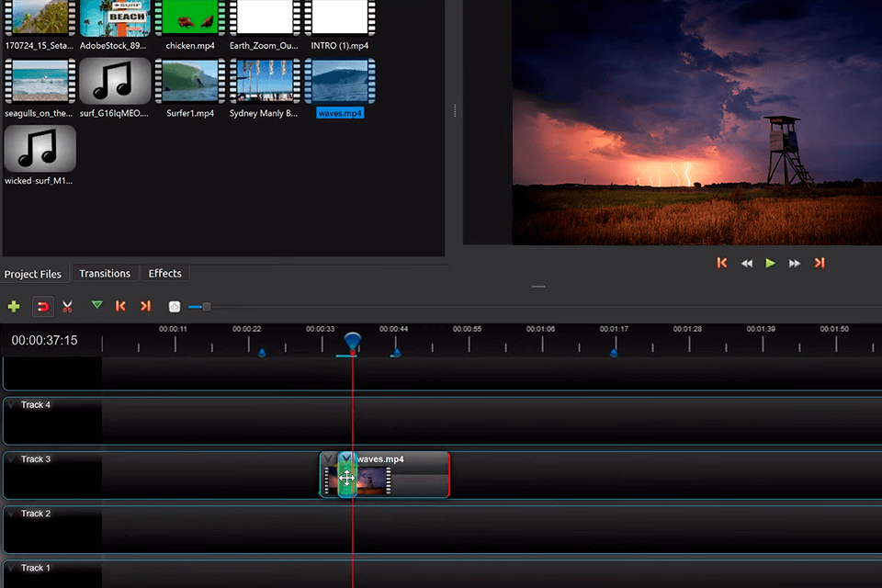
Task: Click the Track 4 label
Action: 36,405
